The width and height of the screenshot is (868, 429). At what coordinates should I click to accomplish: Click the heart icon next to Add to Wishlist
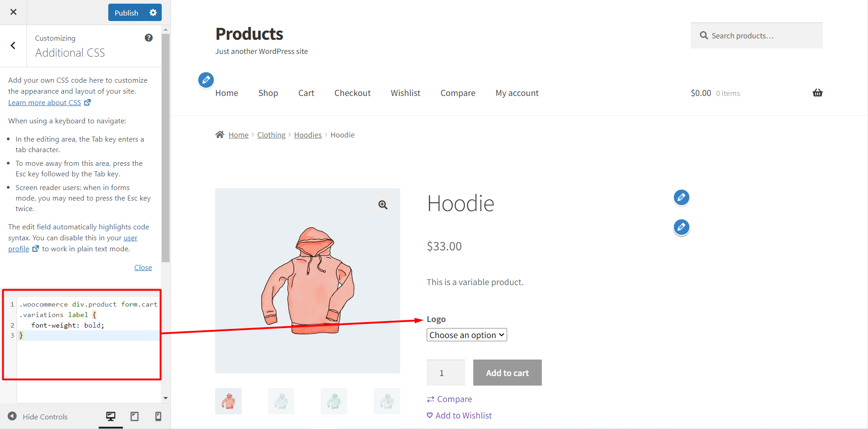pos(429,415)
